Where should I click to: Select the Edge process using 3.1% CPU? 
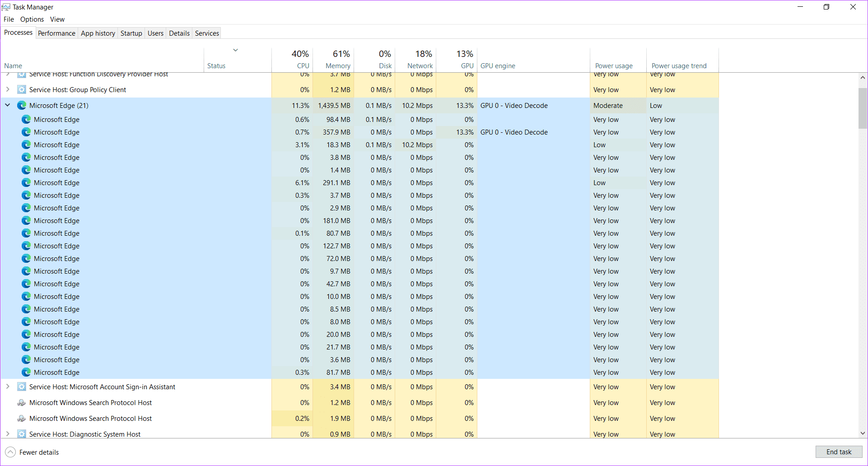pos(359,144)
